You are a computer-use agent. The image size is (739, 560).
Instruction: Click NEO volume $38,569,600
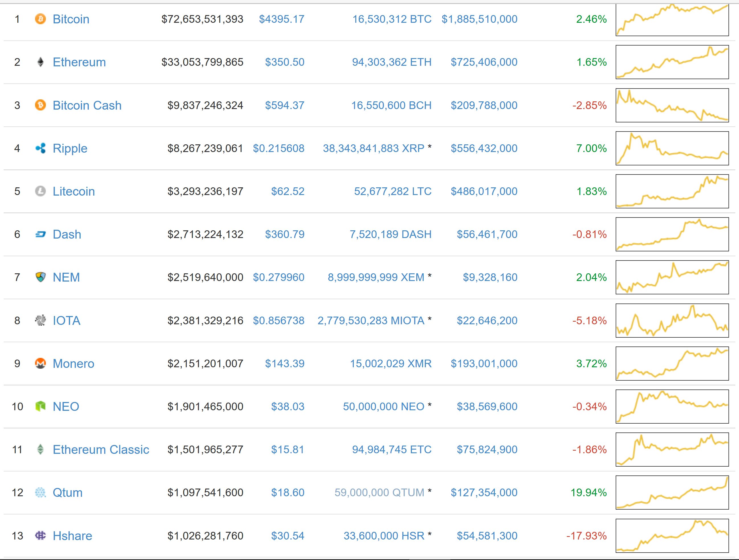487,406
